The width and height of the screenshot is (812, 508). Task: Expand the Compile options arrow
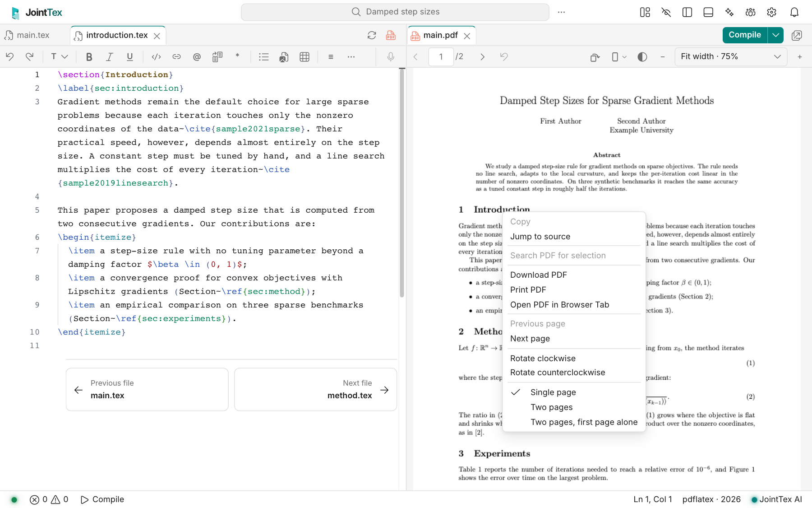[x=775, y=35]
